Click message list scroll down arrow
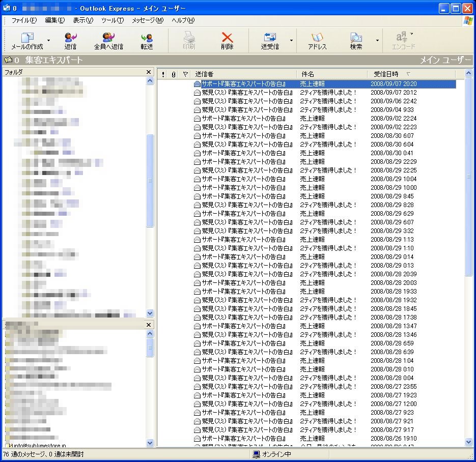The width and height of the screenshot is (476, 462). click(468, 442)
